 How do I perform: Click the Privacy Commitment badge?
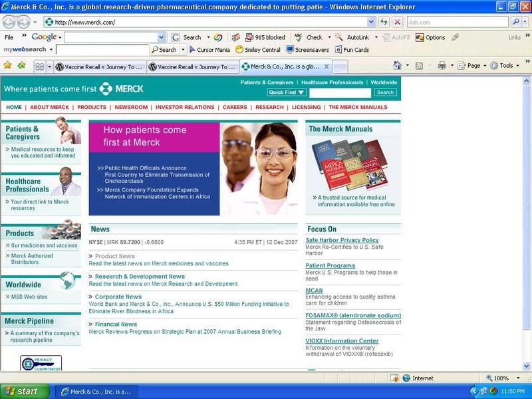(41, 363)
